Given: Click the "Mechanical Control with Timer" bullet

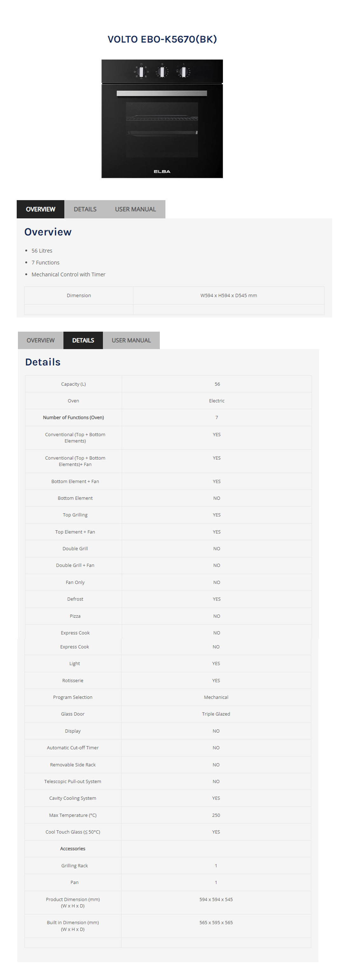Looking at the screenshot, I should 69,274.
